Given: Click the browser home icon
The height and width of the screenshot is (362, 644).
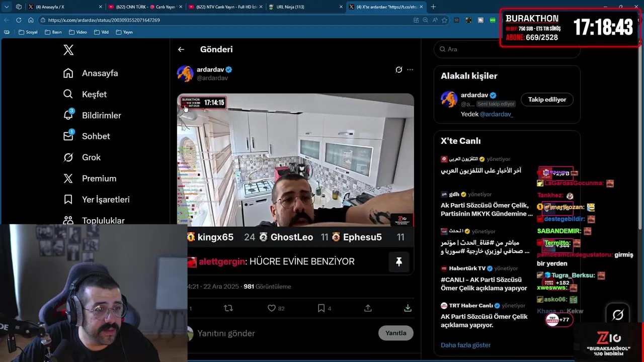Looking at the screenshot, I should click(x=31, y=20).
